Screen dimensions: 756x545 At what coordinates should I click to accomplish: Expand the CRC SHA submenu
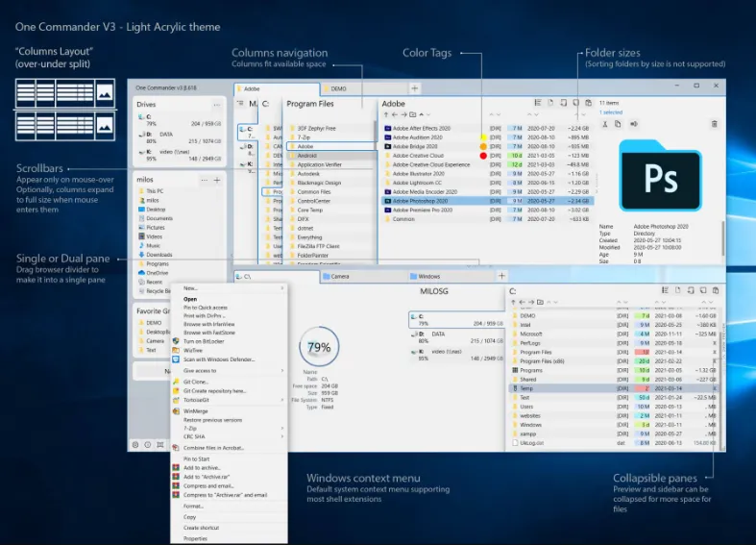pos(282,436)
